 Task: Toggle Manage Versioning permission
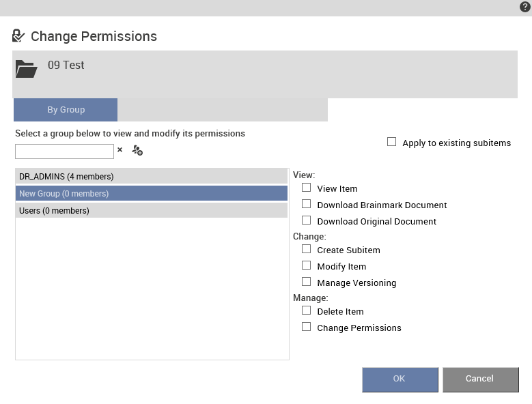tap(306, 281)
